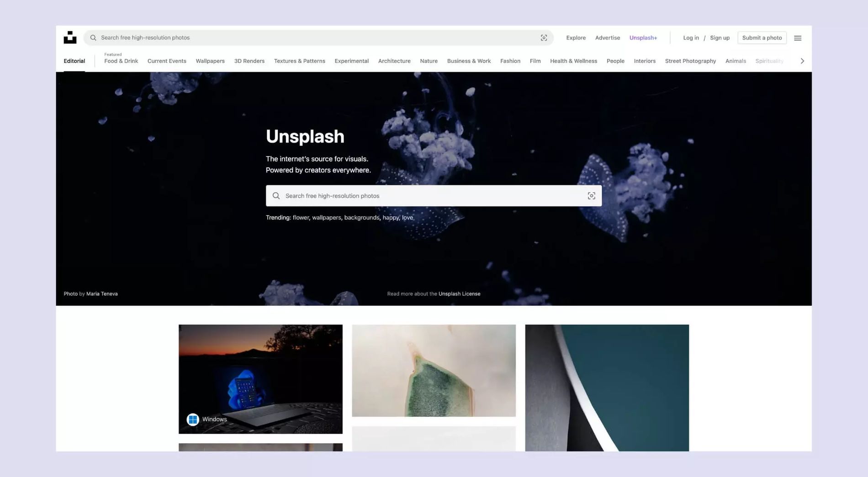Click the Windows logo badge on the laptop photo

[193, 419]
